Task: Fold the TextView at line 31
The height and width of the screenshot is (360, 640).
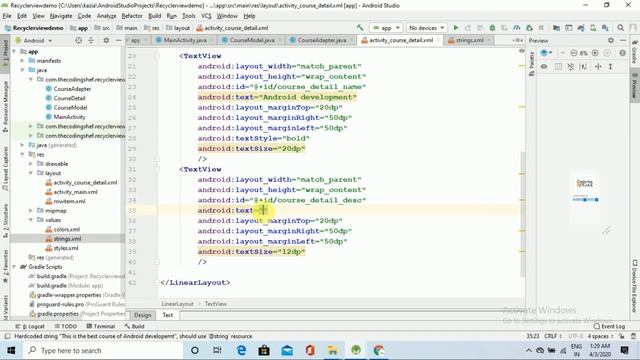Action: 157,169
